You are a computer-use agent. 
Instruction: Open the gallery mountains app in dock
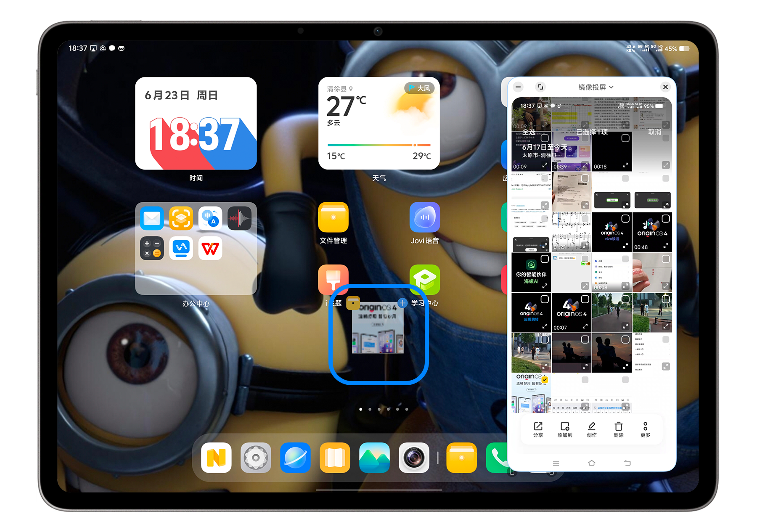[x=375, y=458]
